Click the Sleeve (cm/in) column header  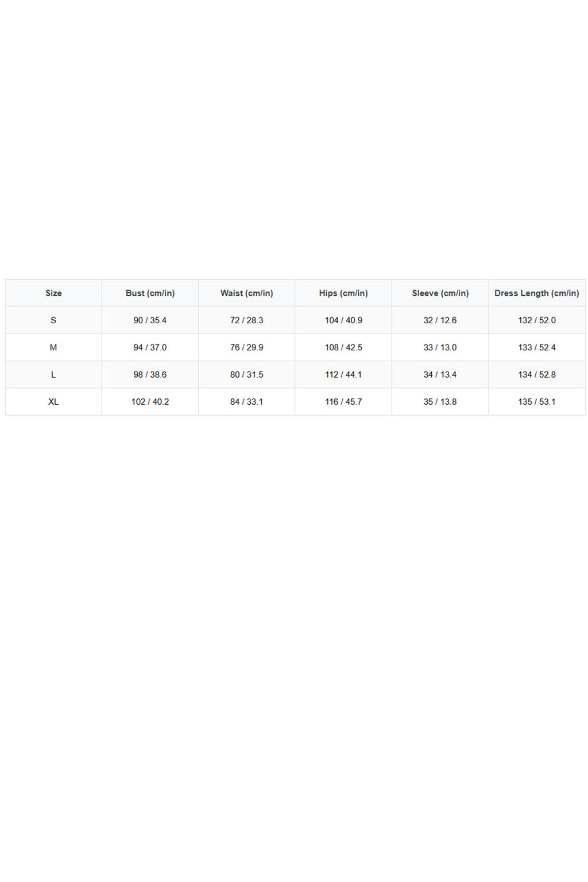click(440, 293)
